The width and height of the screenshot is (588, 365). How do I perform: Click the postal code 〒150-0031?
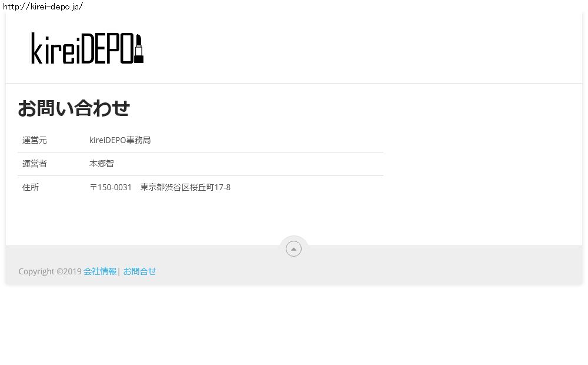pyautogui.click(x=111, y=187)
